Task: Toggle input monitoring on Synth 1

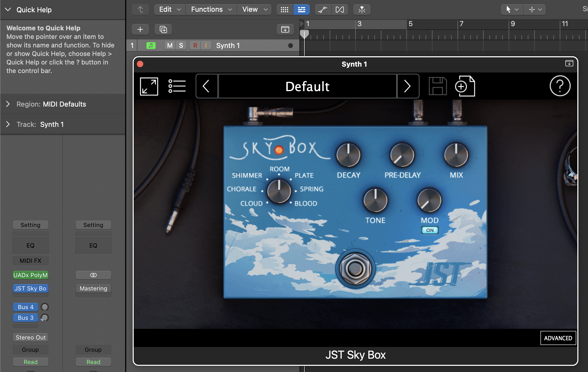Action: click(206, 46)
